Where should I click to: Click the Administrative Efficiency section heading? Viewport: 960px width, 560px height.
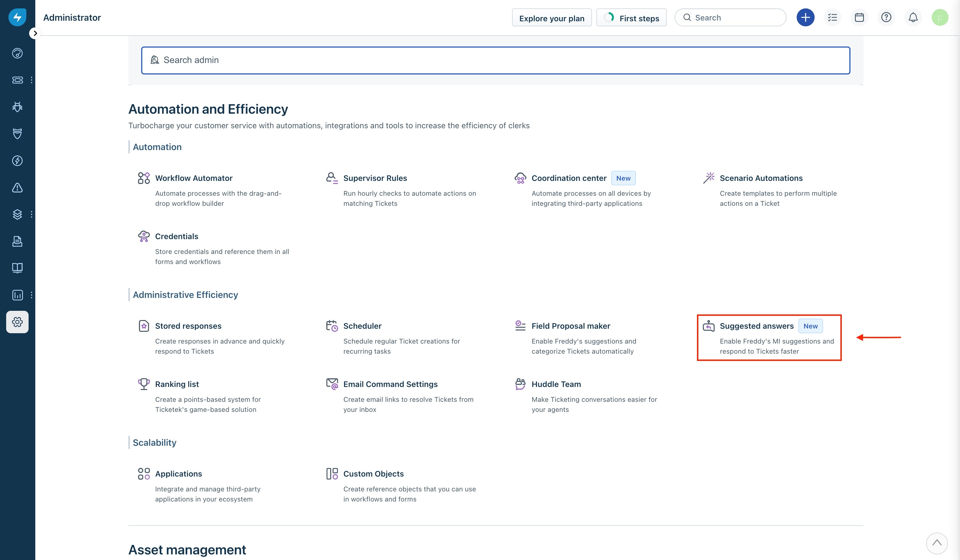click(x=185, y=295)
